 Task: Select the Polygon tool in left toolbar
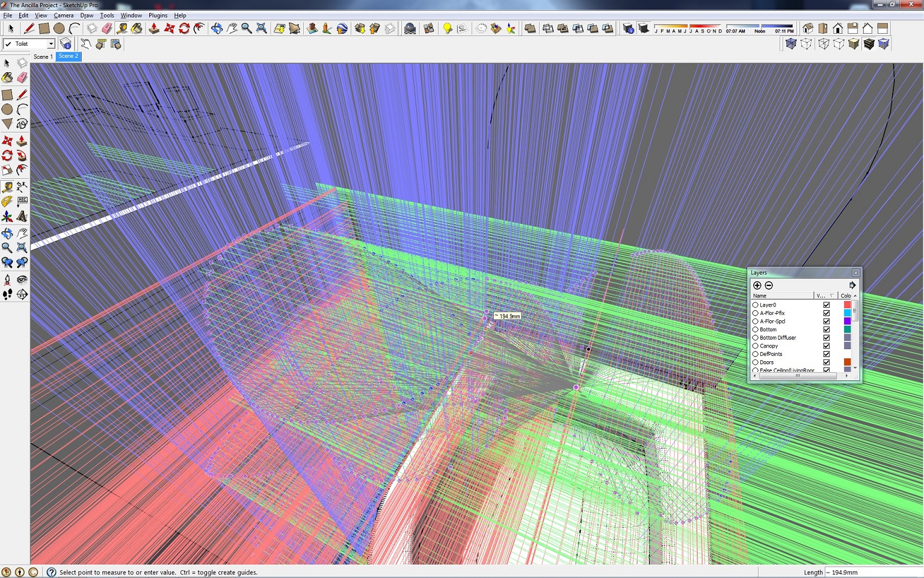coord(7,124)
